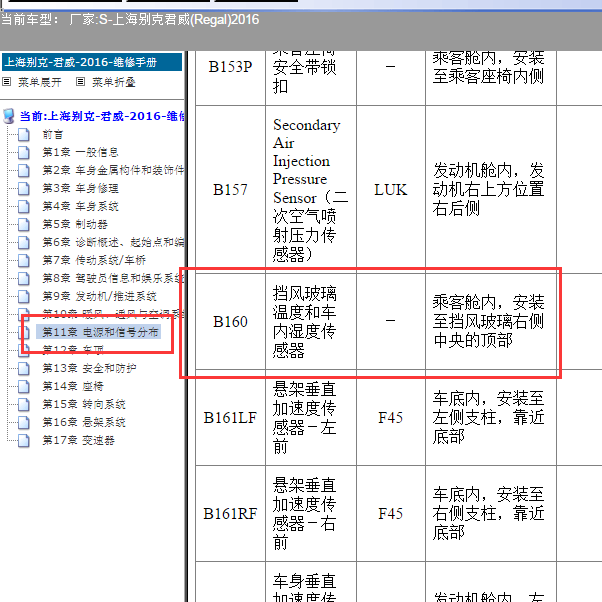Click the page icon beside 第2章

pyautogui.click(x=24, y=170)
